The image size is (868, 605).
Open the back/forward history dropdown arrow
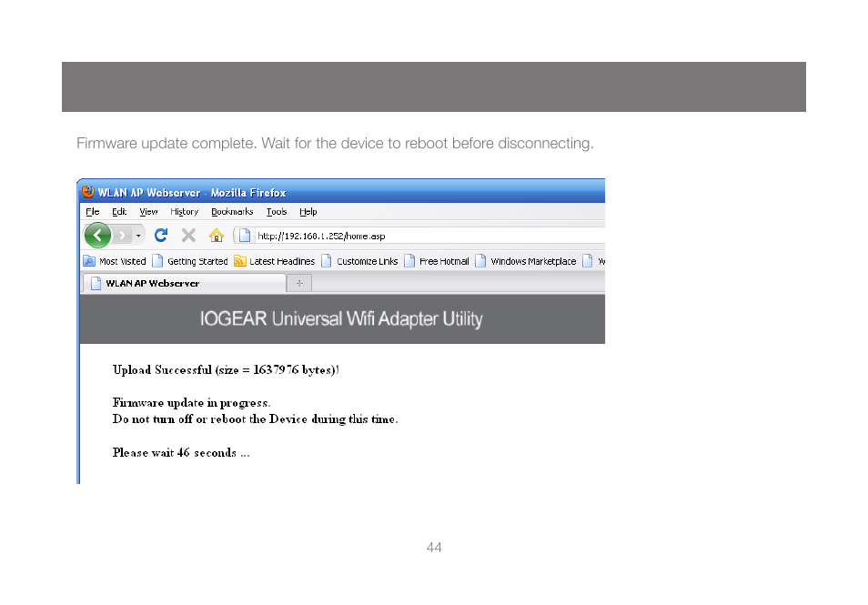click(138, 236)
